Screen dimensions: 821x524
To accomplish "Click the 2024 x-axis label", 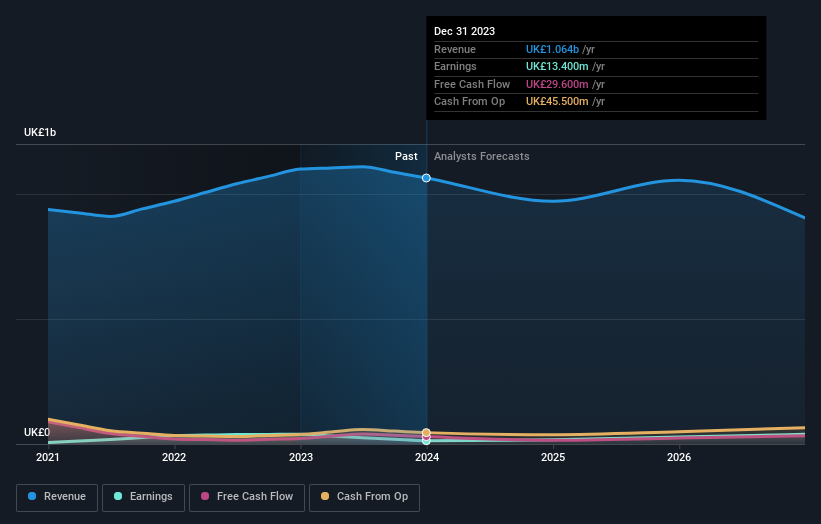I will coord(427,457).
